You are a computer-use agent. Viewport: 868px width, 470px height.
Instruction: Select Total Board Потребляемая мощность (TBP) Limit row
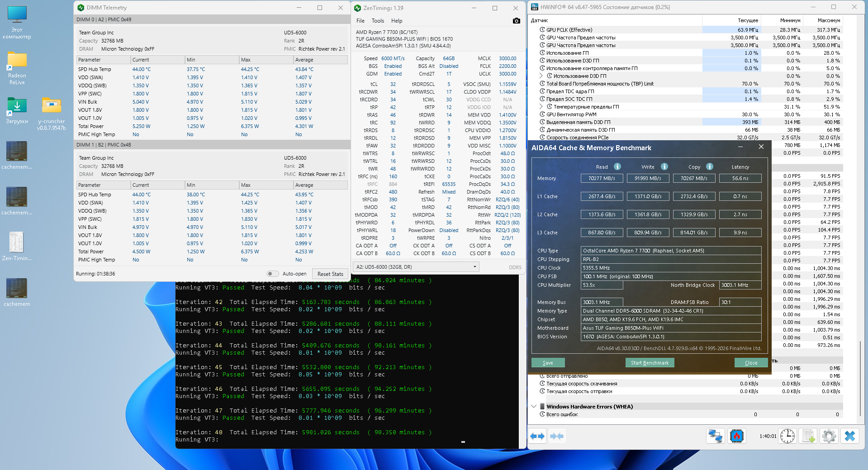coord(686,84)
